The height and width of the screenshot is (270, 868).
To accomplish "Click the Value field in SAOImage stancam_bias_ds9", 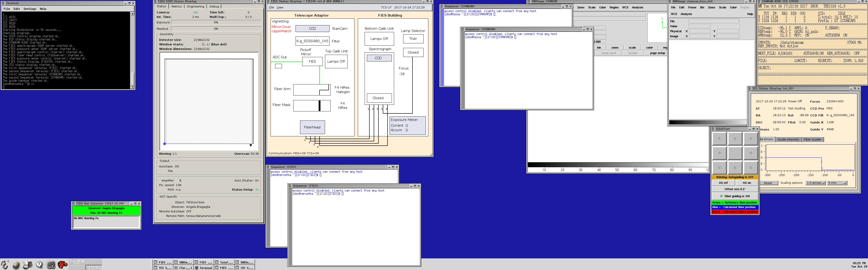I will [x=700, y=26].
